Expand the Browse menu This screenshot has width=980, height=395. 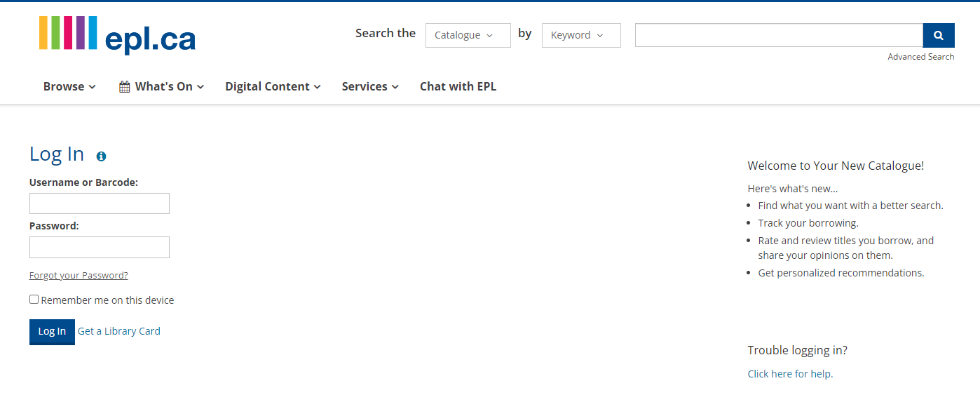(69, 86)
